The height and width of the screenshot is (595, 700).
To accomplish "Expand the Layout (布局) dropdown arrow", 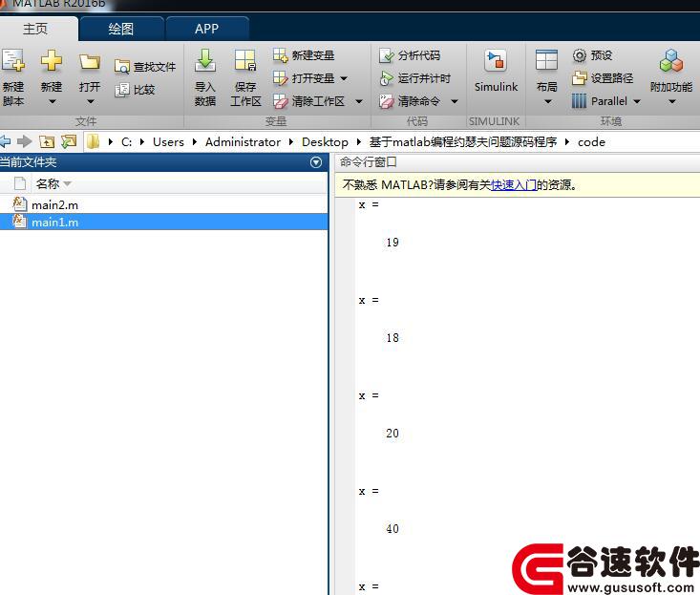I will click(x=548, y=102).
